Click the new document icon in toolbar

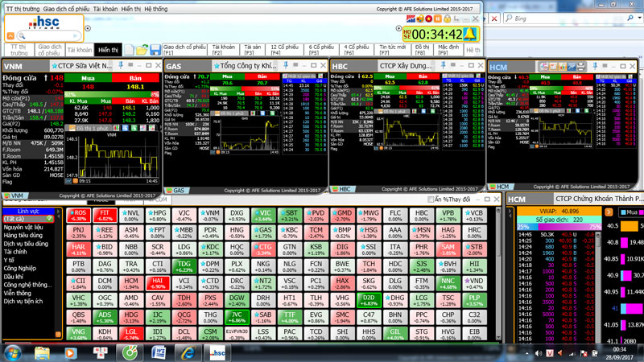(x=129, y=50)
